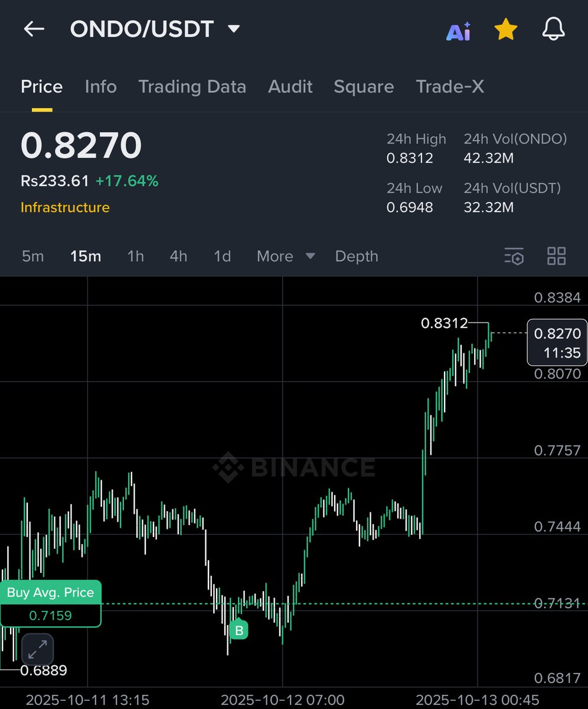
Task: Open the Depth chart view
Action: [x=357, y=256]
